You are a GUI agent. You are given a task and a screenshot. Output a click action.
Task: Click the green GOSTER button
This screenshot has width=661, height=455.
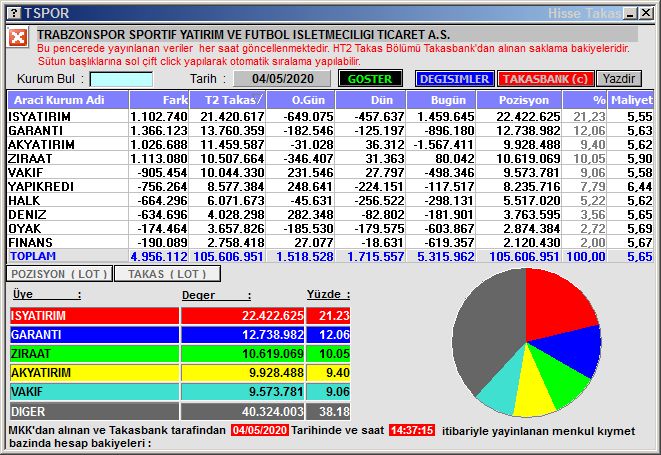click(370, 79)
